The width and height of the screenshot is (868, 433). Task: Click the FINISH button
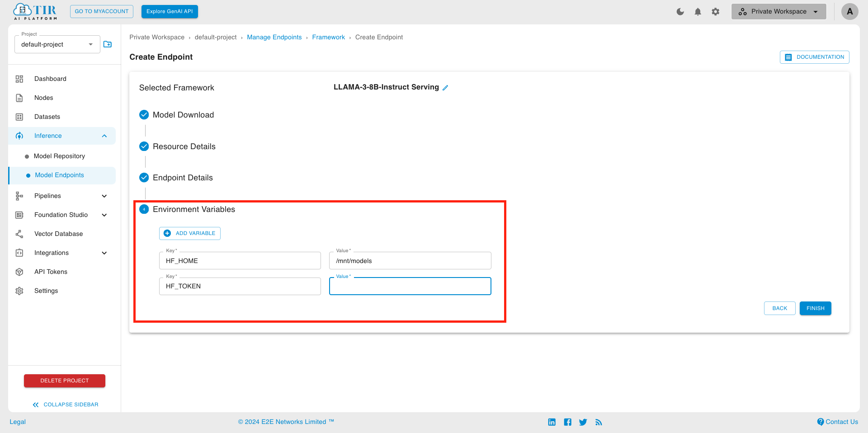click(815, 308)
